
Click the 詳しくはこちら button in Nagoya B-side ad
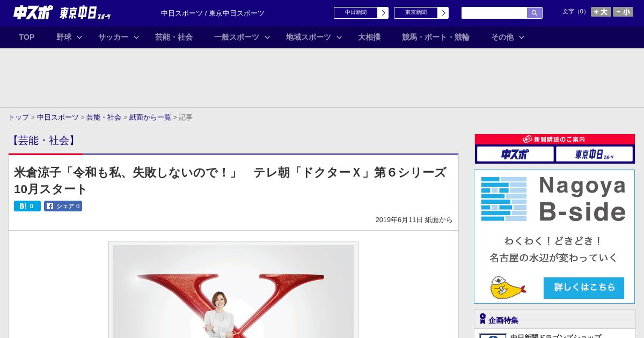click(584, 288)
